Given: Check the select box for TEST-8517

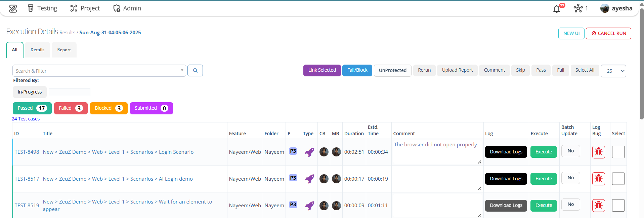Looking at the screenshot, I should 618,179.
